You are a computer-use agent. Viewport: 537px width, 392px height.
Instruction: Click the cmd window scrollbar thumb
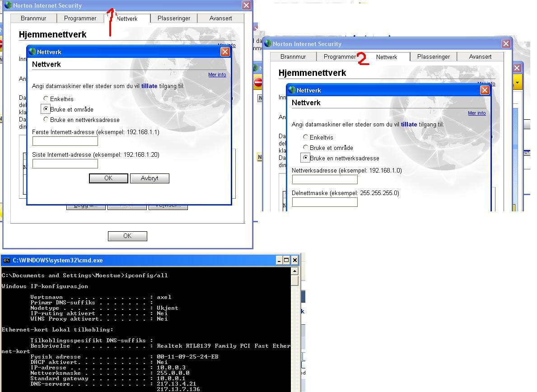pos(294,280)
